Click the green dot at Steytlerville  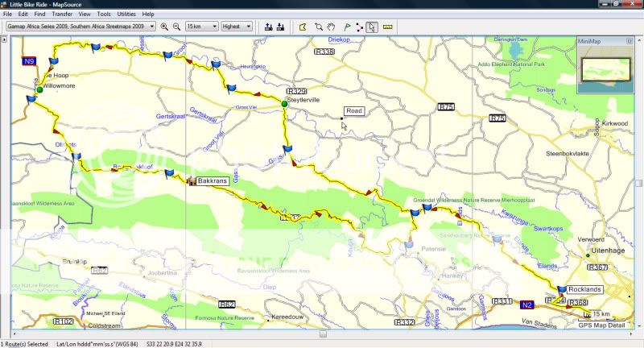click(x=284, y=104)
